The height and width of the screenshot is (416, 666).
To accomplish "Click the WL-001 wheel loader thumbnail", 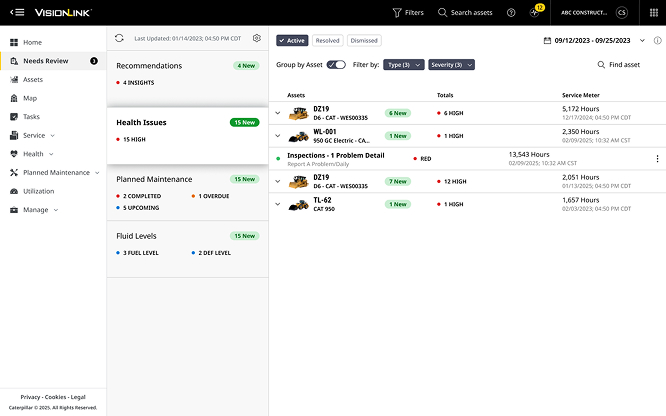I will click(x=299, y=136).
